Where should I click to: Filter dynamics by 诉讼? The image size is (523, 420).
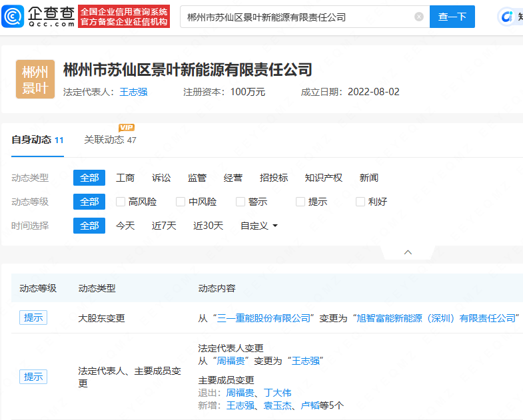click(161, 178)
